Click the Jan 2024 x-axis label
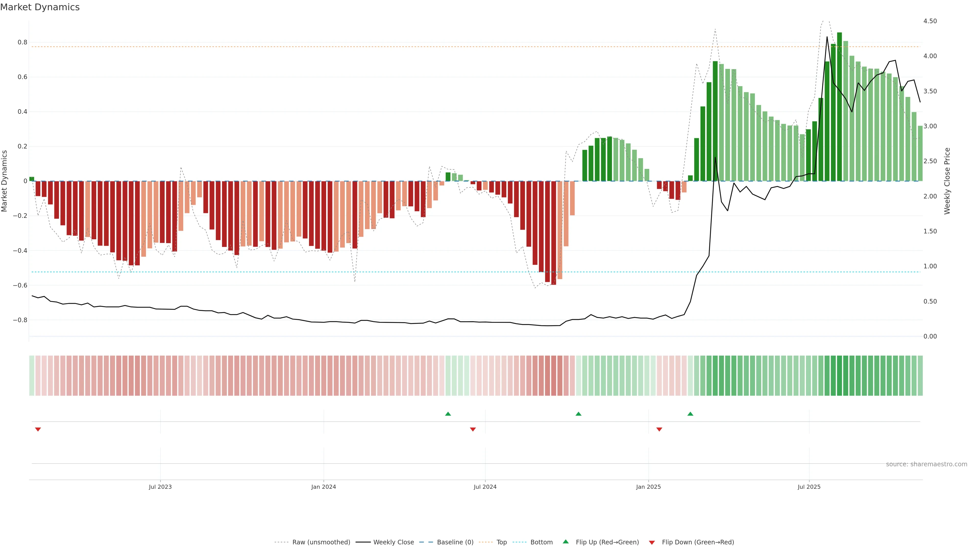 [323, 487]
